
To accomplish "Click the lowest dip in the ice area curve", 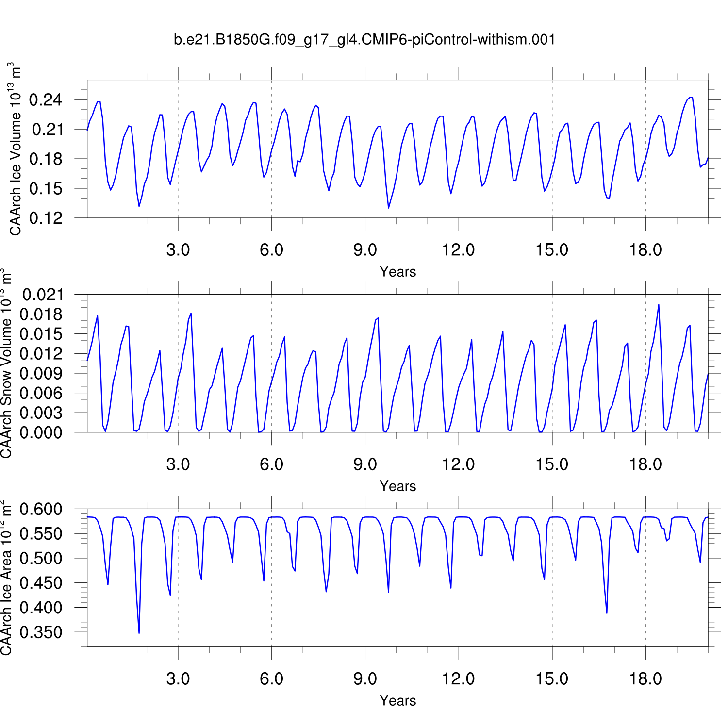I will [139, 632].
